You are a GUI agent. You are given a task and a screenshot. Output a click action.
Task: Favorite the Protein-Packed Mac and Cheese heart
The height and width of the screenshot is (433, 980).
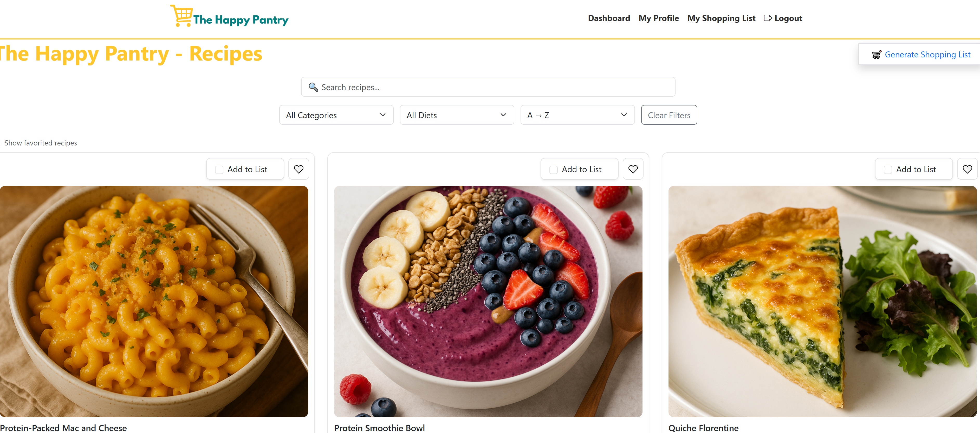tap(299, 169)
